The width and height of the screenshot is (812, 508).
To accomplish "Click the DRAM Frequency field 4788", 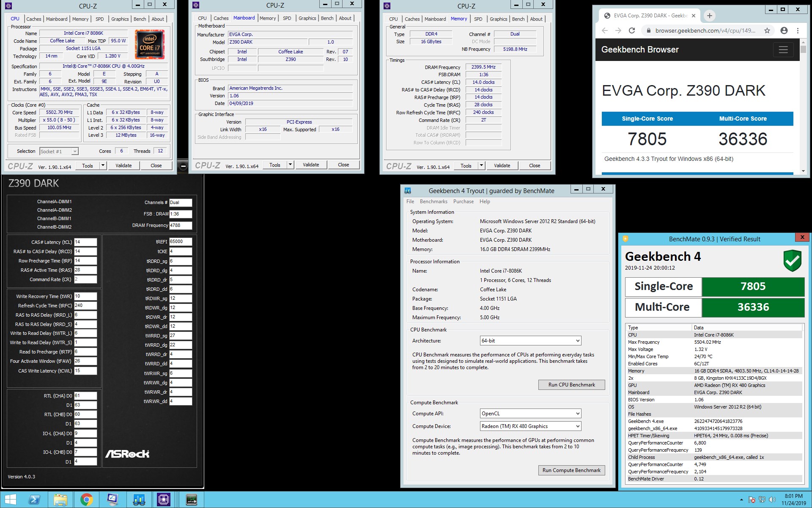I will coord(181,226).
